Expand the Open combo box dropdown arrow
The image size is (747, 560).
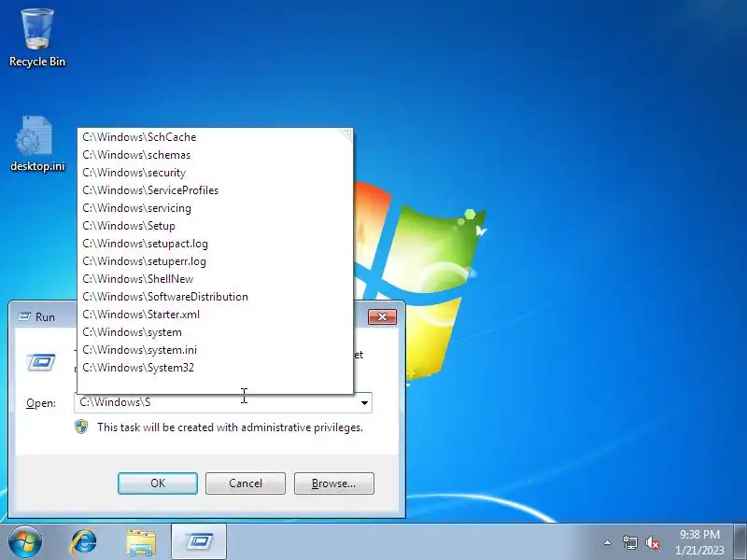coord(364,403)
